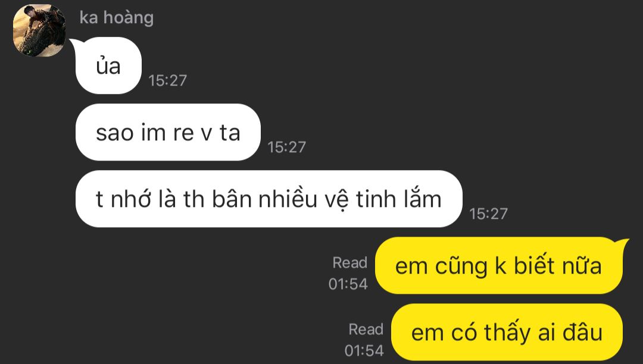Click the 01:54 time beside 'em cũng k biết nữa'
The width and height of the screenshot is (643, 364).
348,284
